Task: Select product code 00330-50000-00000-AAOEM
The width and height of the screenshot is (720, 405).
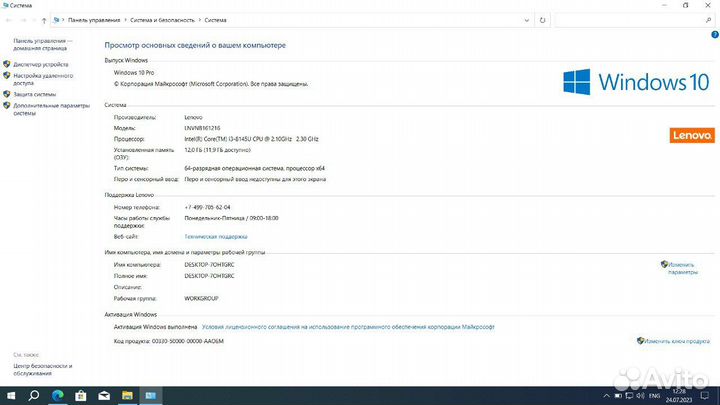Action: tap(187, 341)
